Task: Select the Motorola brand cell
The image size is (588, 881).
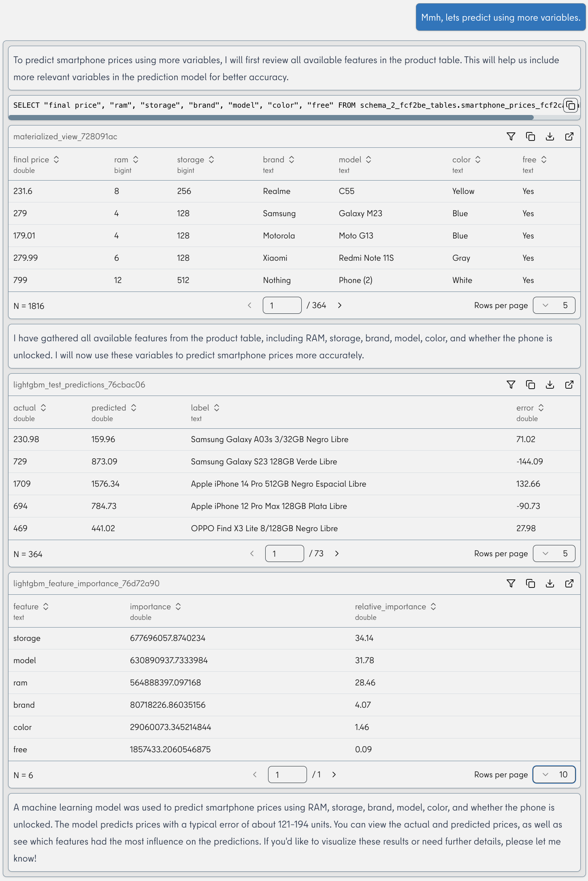Action: (x=279, y=236)
